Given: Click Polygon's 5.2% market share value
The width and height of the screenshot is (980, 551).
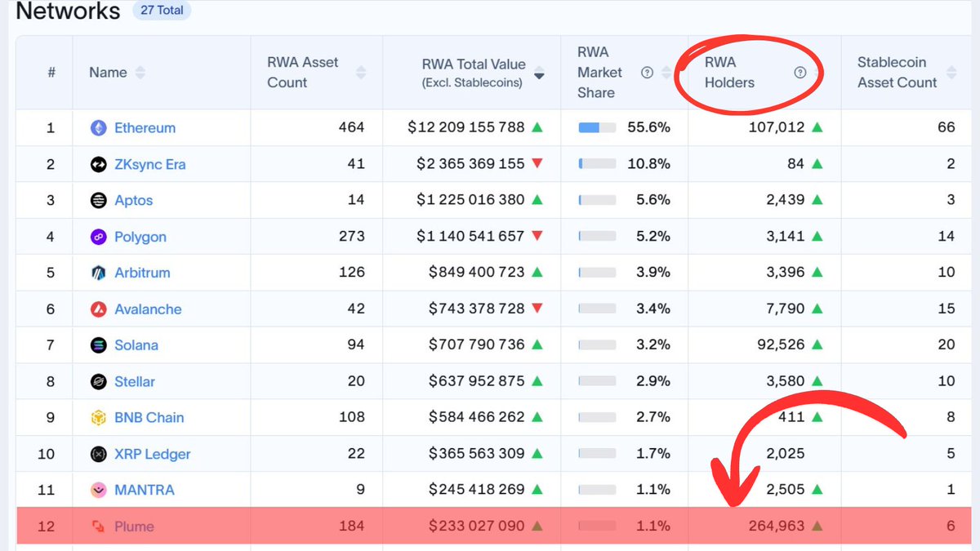Looking at the screenshot, I should 653,237.
